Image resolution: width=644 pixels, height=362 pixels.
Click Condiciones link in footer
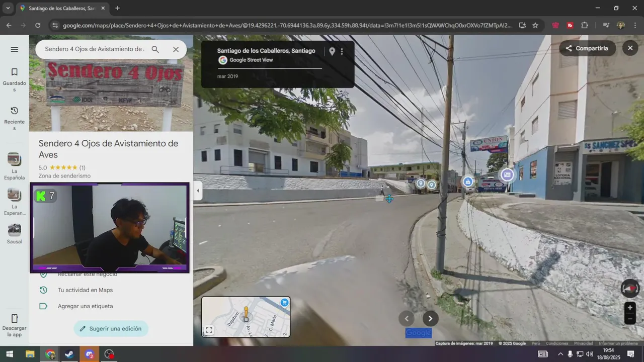pos(557,343)
